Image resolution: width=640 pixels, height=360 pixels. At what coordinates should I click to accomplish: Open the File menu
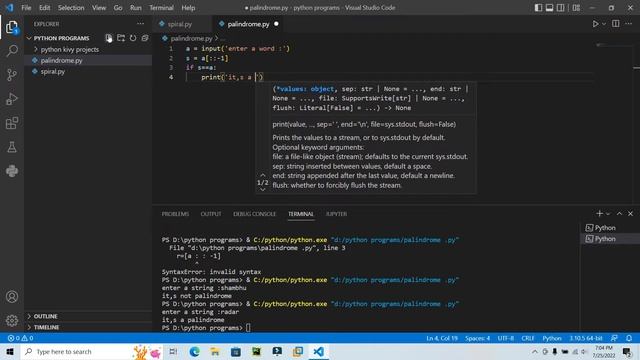(x=26, y=8)
